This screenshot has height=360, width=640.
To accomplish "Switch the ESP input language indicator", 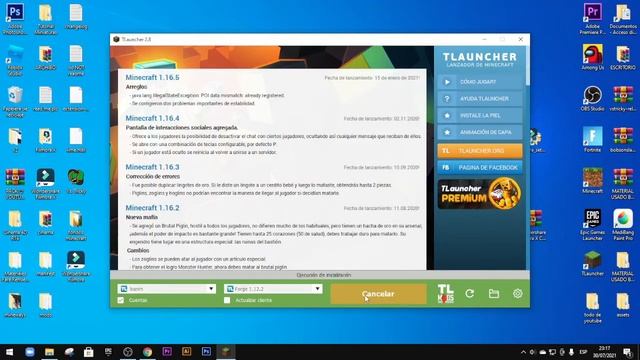I will pos(583,352).
